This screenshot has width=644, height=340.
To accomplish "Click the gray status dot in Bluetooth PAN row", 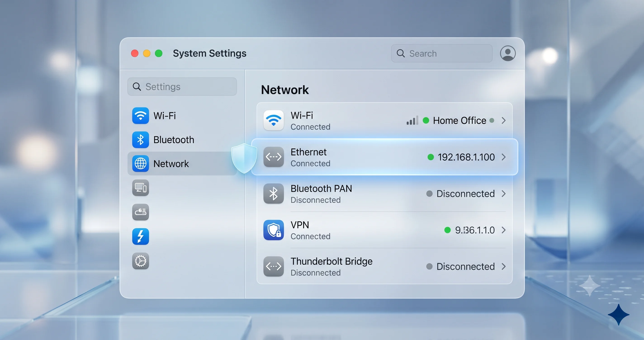I will coord(429,194).
